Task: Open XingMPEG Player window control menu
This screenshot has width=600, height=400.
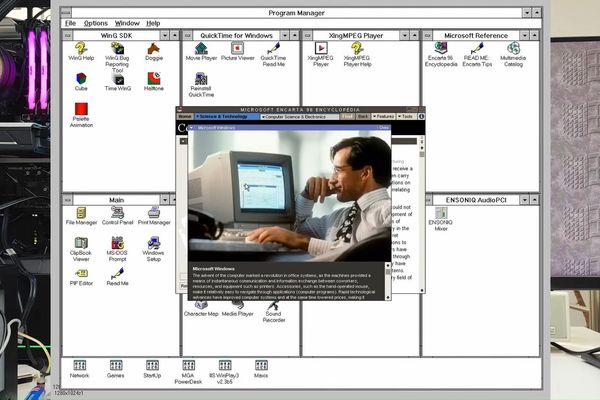Action: [x=308, y=36]
